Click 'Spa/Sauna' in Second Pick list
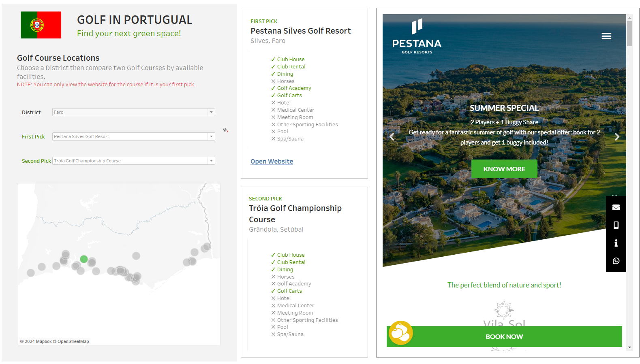This screenshot has height=364, width=640. point(290,334)
